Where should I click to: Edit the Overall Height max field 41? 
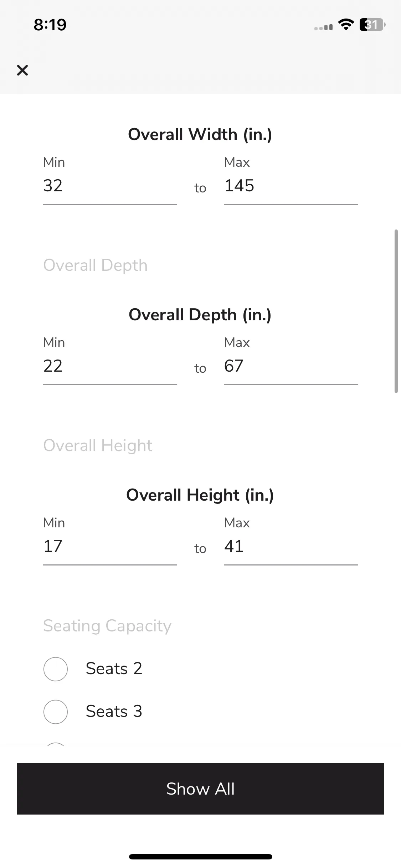tap(291, 547)
